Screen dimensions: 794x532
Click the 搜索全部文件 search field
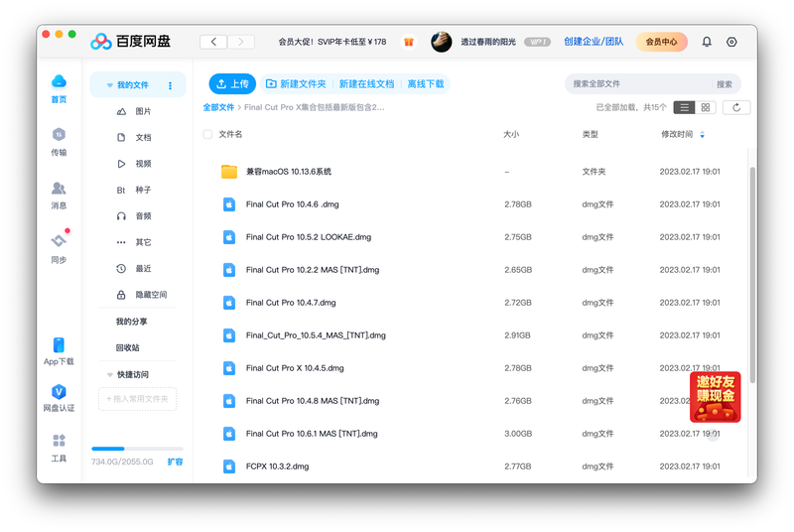pos(639,84)
